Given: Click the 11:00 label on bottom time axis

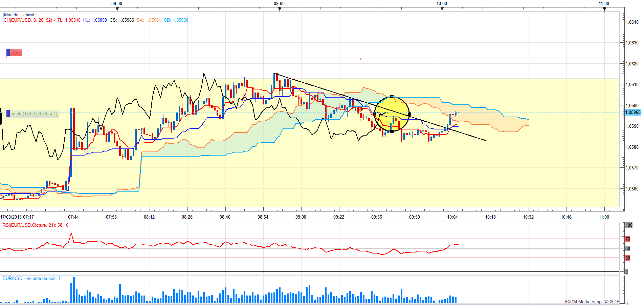Looking at the screenshot, I should [604, 217].
